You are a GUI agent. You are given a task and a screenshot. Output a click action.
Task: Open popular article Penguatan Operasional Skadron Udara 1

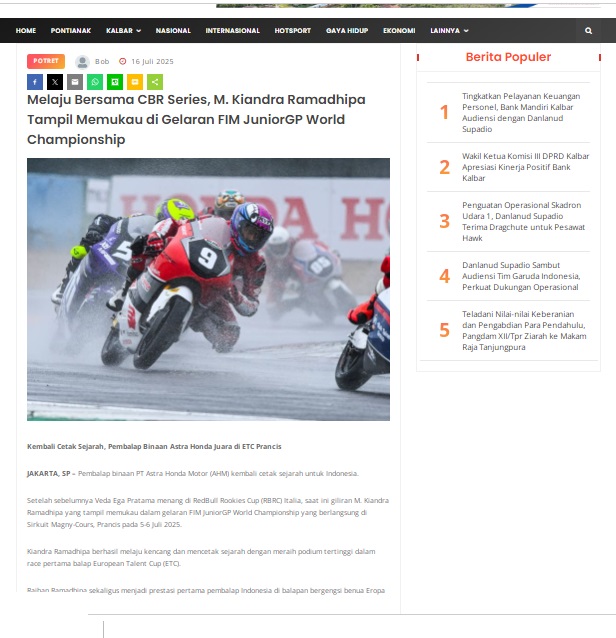(x=523, y=222)
